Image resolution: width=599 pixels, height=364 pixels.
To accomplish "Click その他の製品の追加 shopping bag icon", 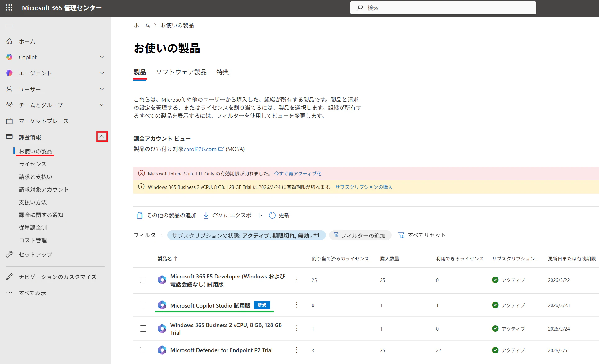I will 140,215.
